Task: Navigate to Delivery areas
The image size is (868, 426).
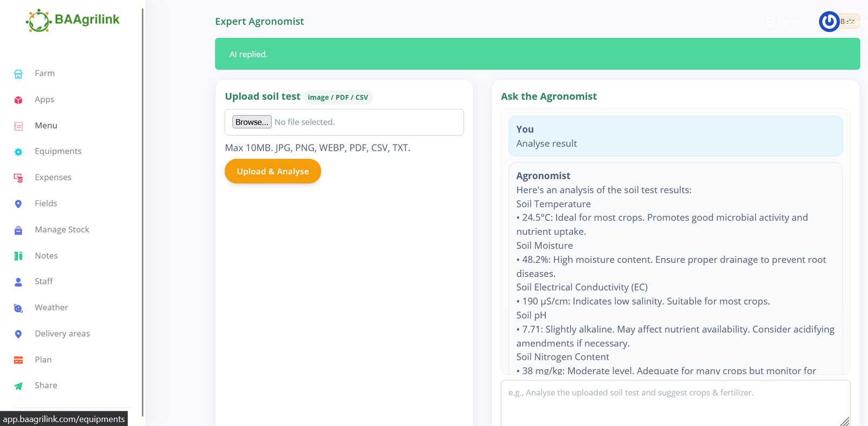Action: pyautogui.click(x=62, y=334)
